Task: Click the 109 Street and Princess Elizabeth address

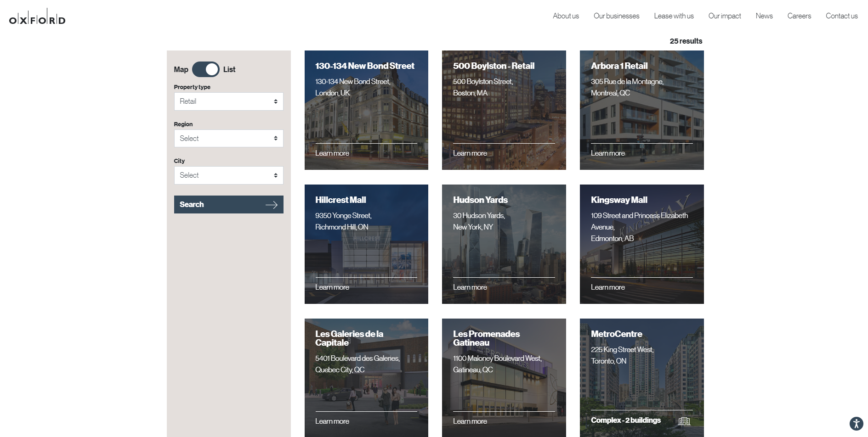Action: [639, 227]
